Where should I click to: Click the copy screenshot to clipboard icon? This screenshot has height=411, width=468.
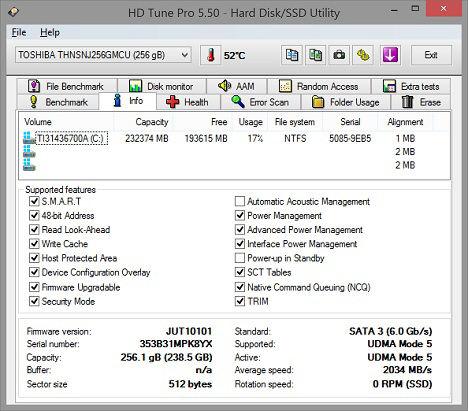tap(315, 55)
